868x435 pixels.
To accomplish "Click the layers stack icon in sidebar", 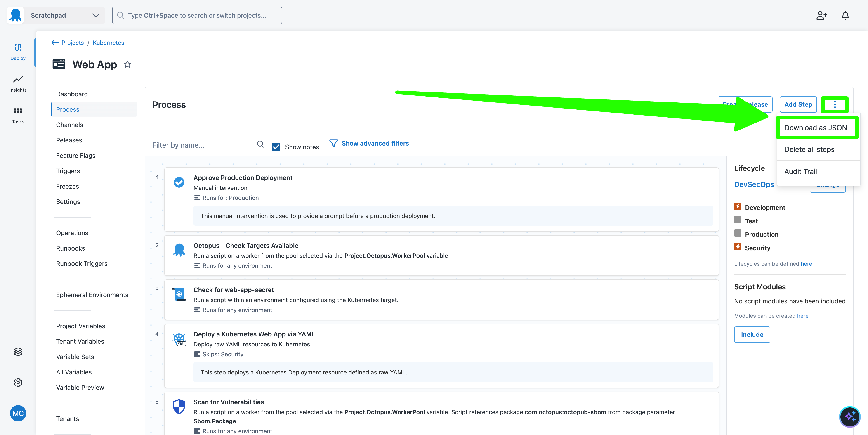I will 18,351.
